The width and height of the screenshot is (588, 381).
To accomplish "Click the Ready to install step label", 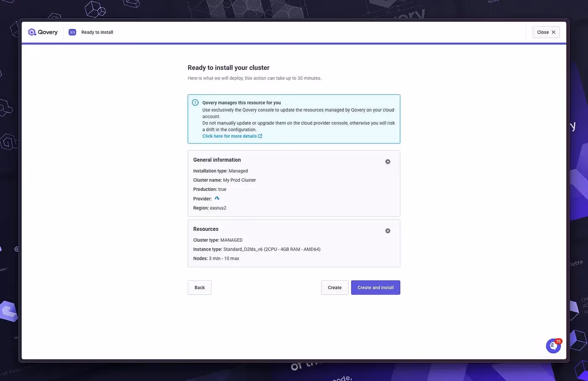I will 97,32.
